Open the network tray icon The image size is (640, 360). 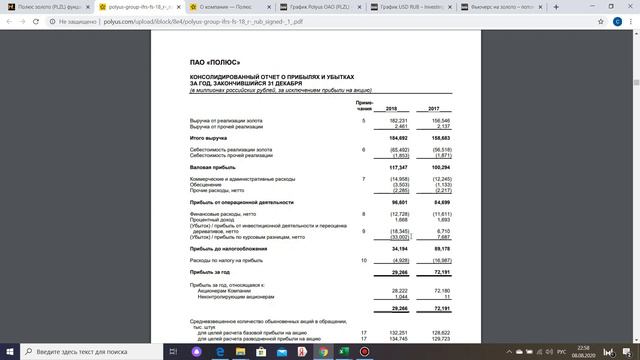click(x=540, y=351)
